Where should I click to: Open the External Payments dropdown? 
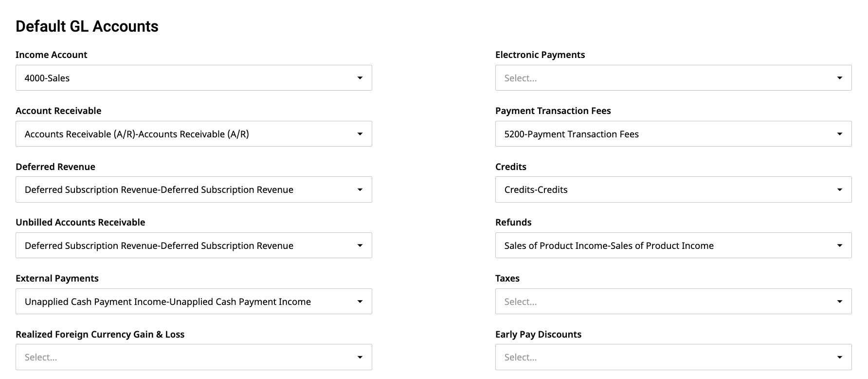click(194, 302)
